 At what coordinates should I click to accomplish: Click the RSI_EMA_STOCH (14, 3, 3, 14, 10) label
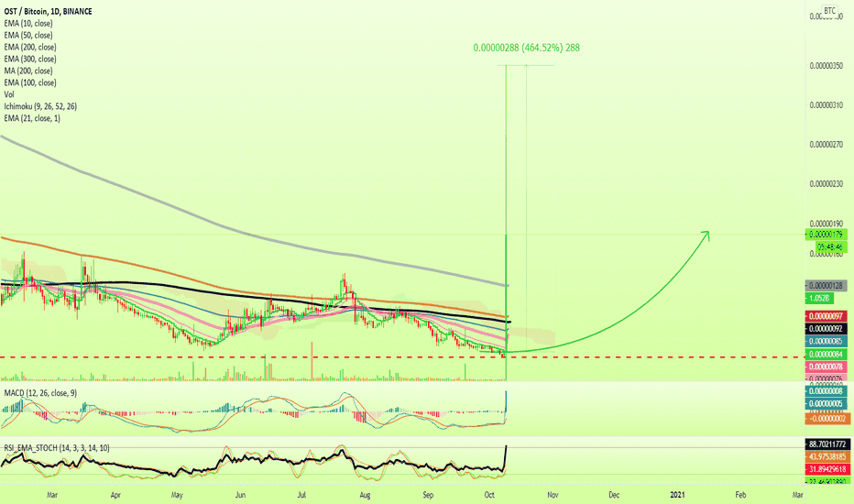click(57, 448)
